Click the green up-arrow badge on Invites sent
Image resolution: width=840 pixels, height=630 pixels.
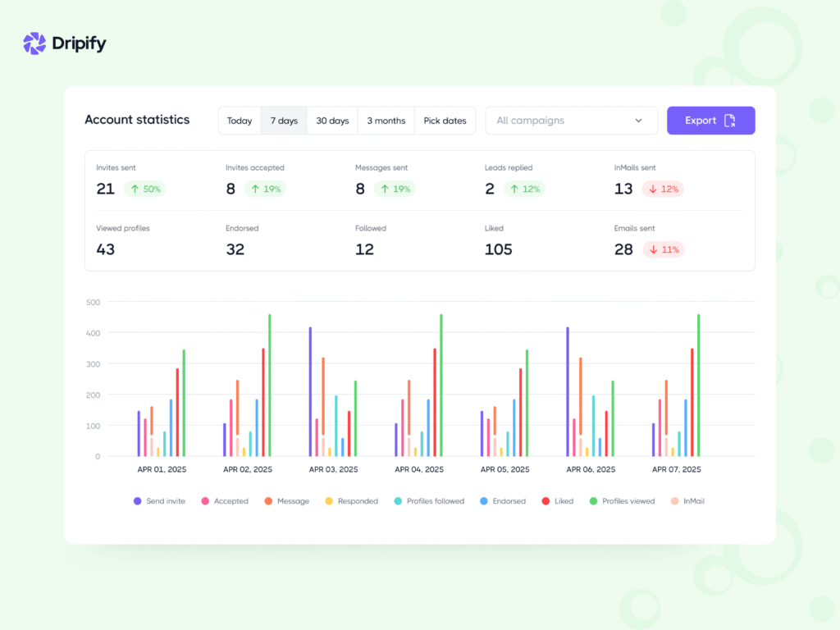point(144,189)
